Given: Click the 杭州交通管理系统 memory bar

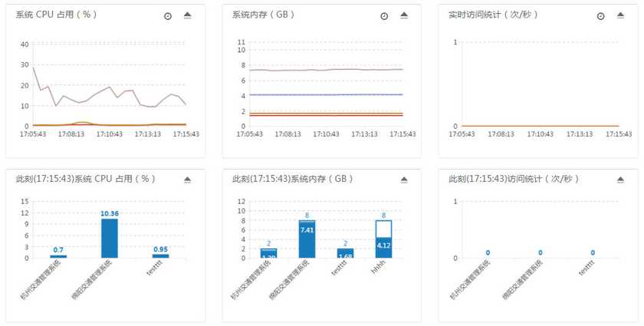Looking at the screenshot, I should (x=268, y=253).
